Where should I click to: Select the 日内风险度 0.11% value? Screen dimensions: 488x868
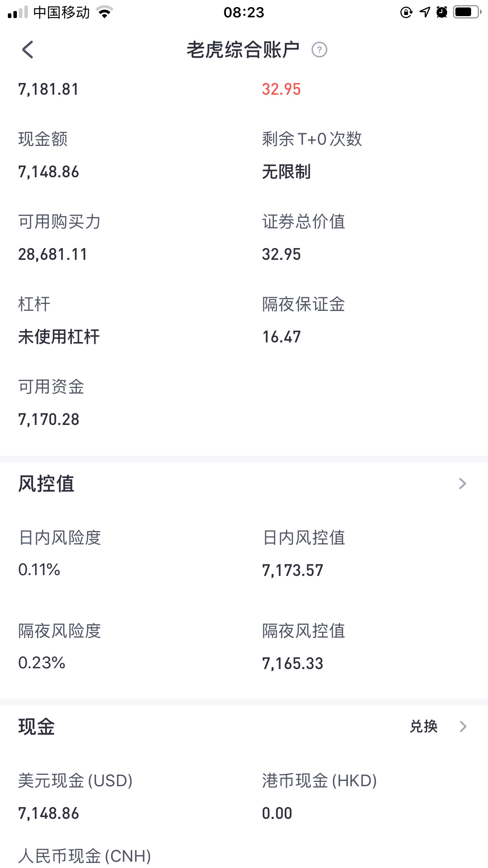coord(39,570)
